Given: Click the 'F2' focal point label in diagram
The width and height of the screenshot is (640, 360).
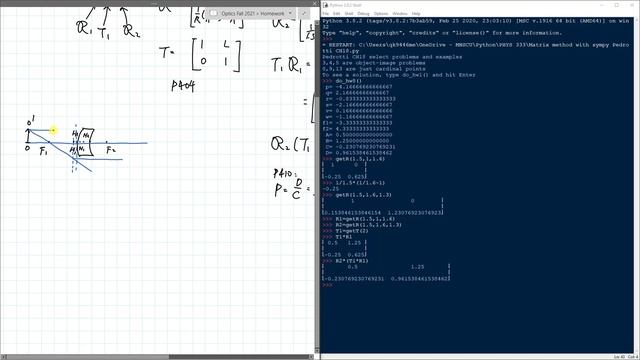Looking at the screenshot, I should [x=111, y=150].
